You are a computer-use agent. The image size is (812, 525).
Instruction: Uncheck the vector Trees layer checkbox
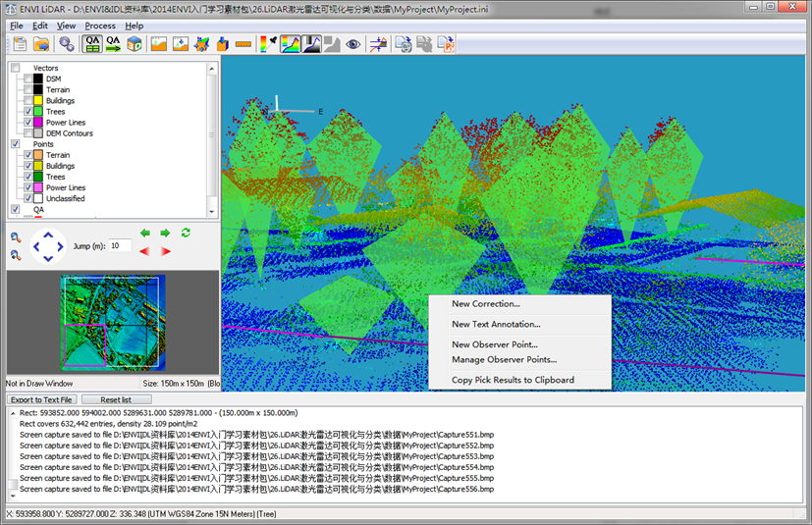[27, 111]
